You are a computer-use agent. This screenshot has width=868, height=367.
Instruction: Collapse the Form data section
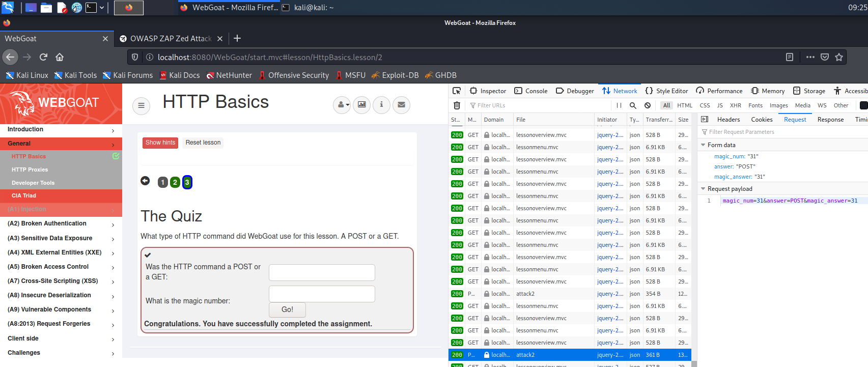pyautogui.click(x=703, y=145)
